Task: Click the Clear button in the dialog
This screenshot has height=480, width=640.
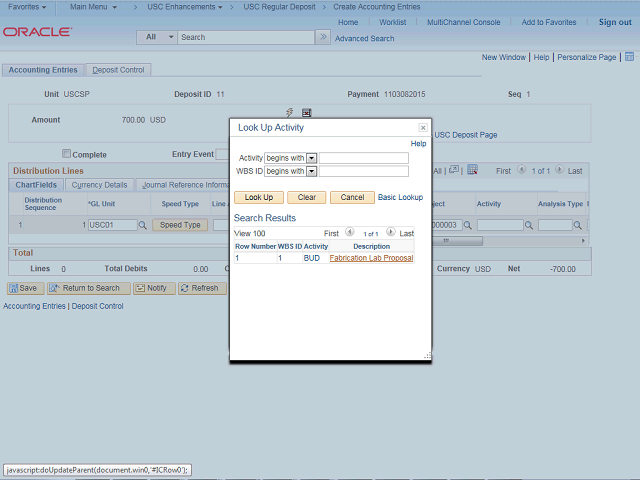Action: pyautogui.click(x=307, y=198)
